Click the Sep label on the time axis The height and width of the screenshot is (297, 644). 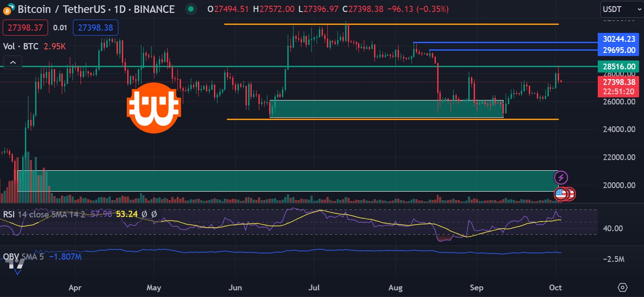pyautogui.click(x=477, y=288)
